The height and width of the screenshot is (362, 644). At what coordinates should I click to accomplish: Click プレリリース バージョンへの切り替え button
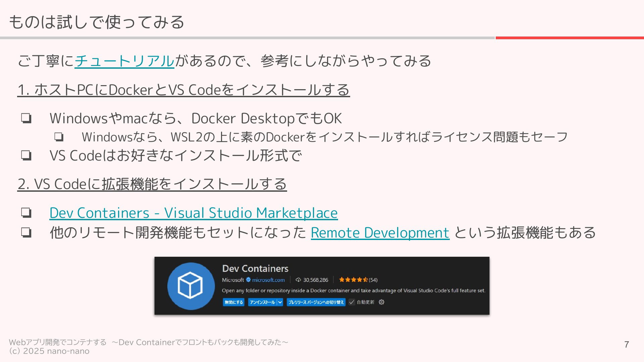(316, 302)
